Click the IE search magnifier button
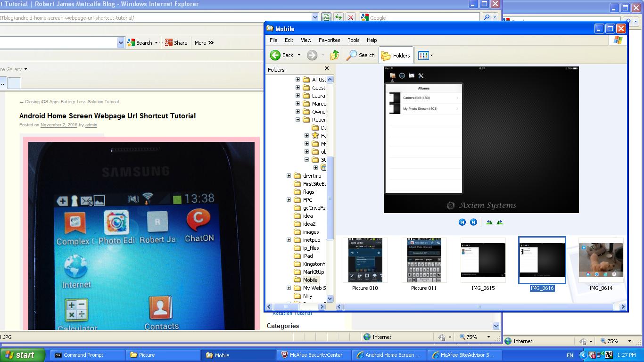This screenshot has height=362, width=644. click(x=487, y=17)
